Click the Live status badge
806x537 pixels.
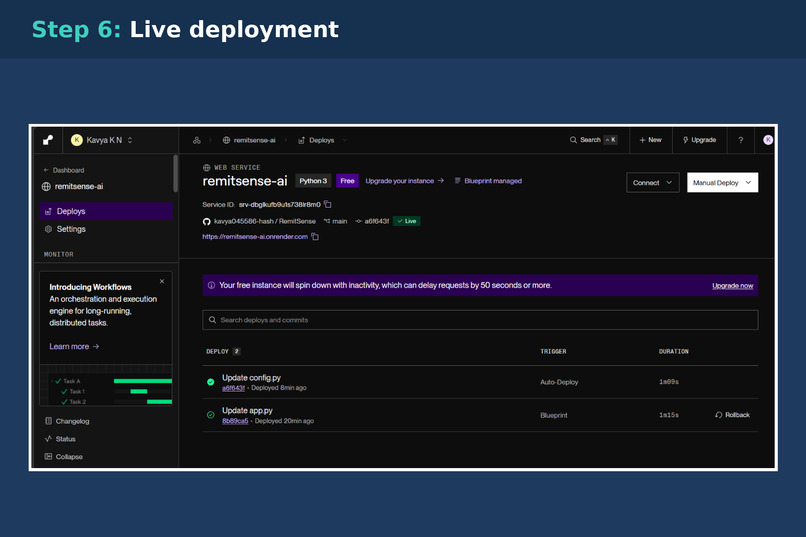point(407,221)
